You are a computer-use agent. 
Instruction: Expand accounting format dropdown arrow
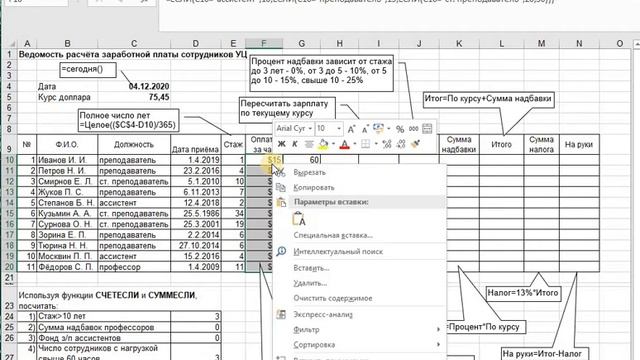pos(389,129)
